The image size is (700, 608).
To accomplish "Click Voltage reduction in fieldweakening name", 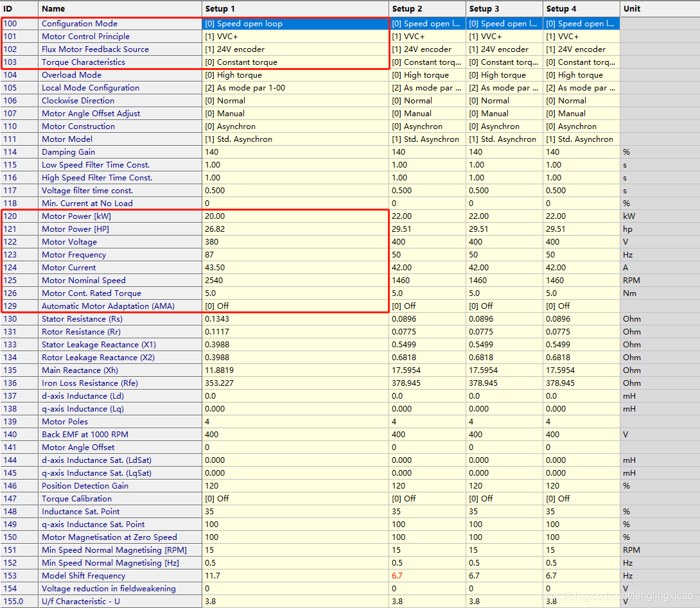I will coord(109,589).
